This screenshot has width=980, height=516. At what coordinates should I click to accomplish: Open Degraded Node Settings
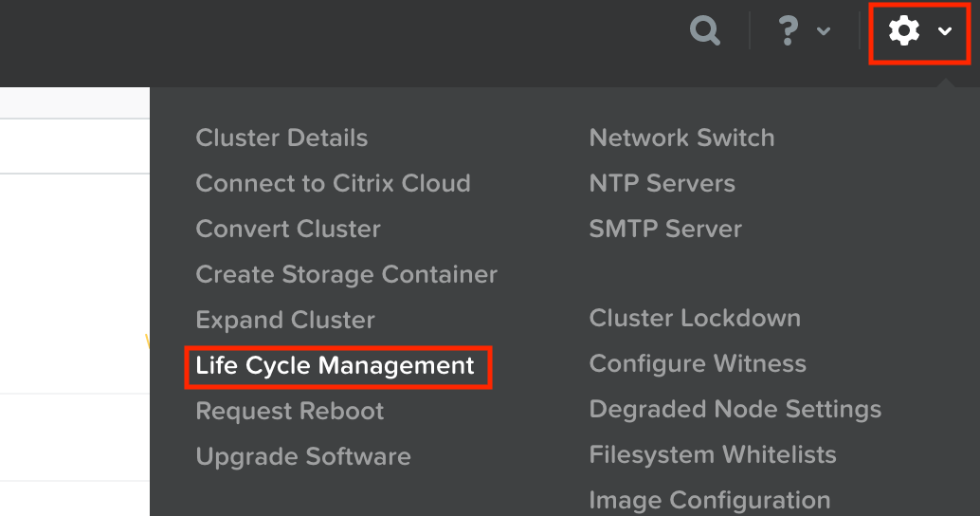(735, 409)
